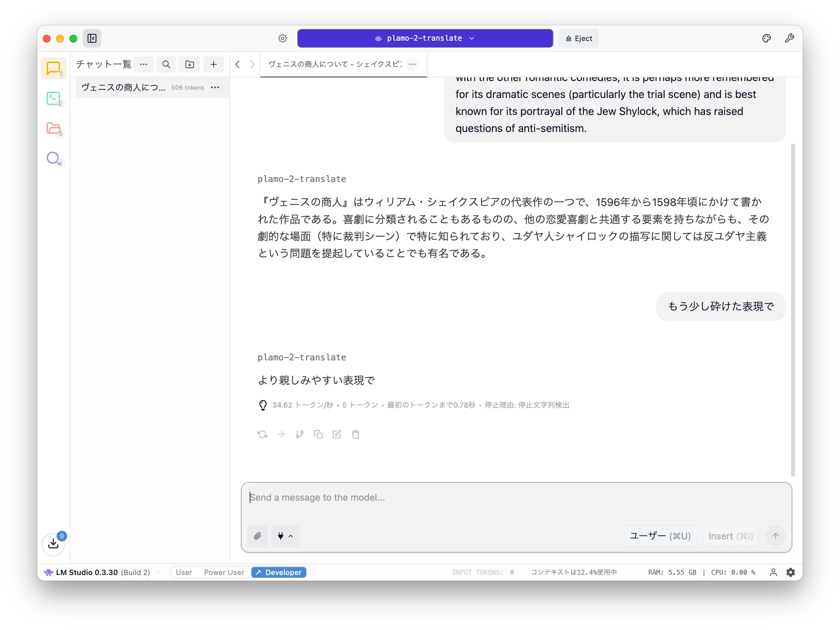
Task: Select the ヴェニスの商人について chat tab
Action: tap(335, 64)
